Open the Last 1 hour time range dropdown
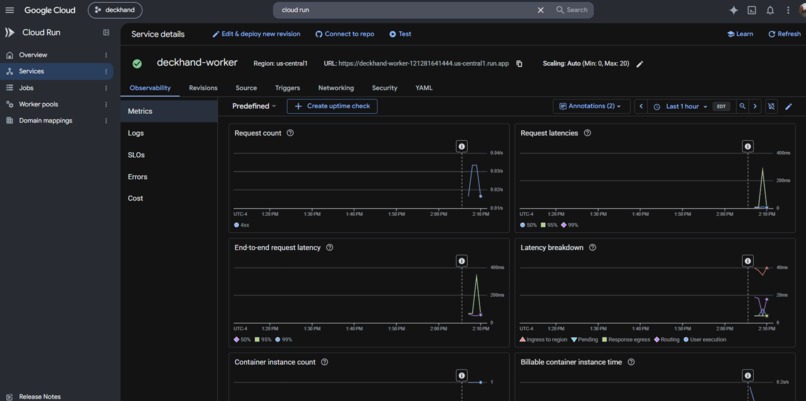The height and width of the screenshot is (401, 806). click(x=682, y=106)
